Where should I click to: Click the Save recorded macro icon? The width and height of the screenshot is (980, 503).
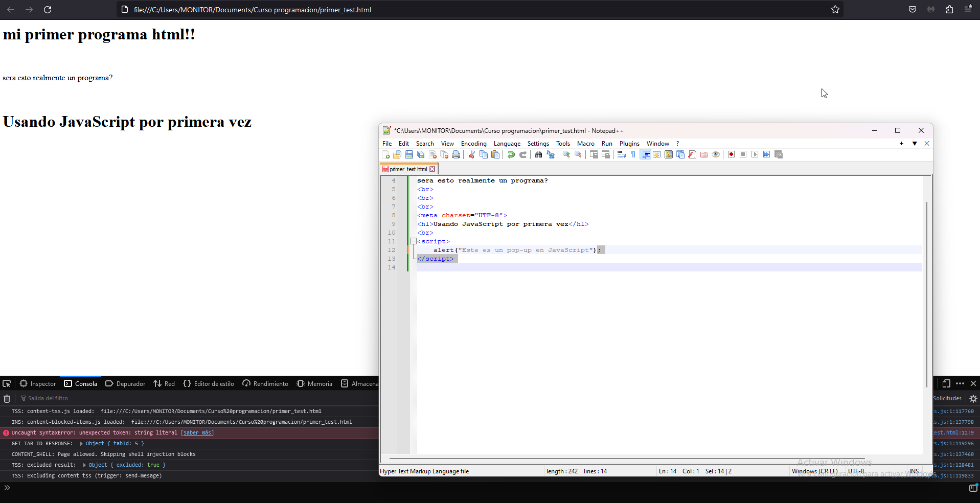click(x=779, y=154)
